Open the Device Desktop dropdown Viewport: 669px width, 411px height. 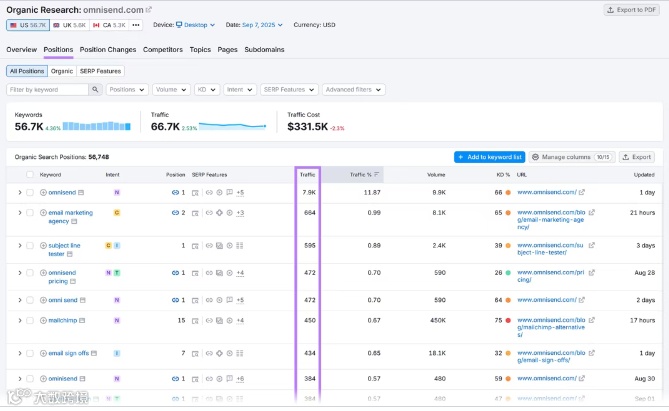(x=195, y=25)
